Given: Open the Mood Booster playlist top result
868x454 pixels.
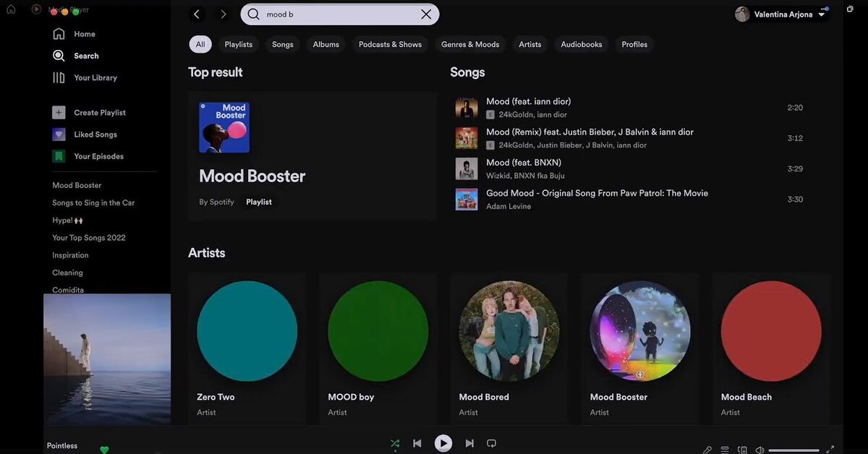Looking at the screenshot, I should pyautogui.click(x=252, y=176).
